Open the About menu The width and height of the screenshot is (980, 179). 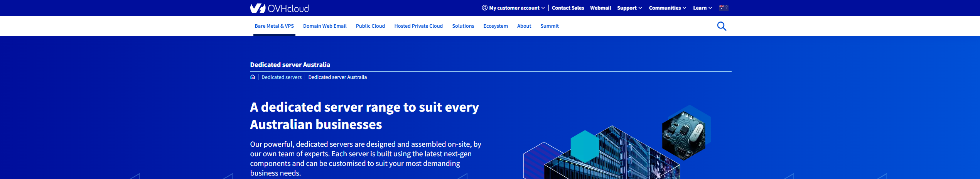pyautogui.click(x=524, y=26)
